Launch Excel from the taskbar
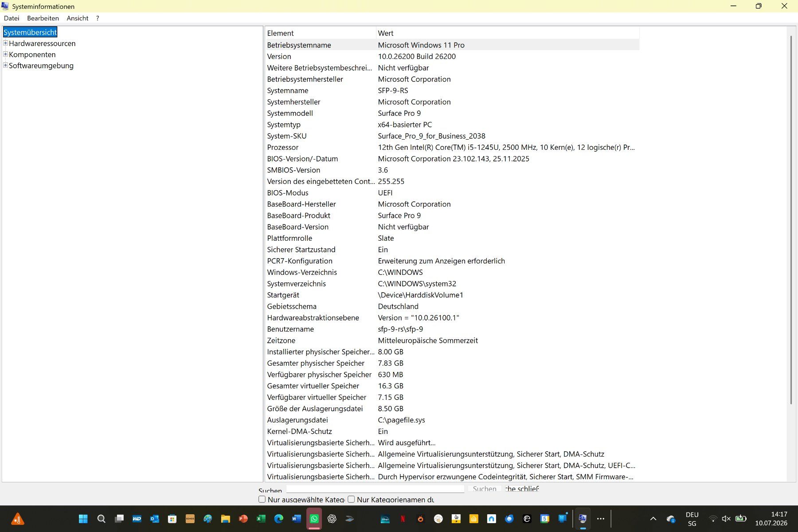 click(x=261, y=519)
